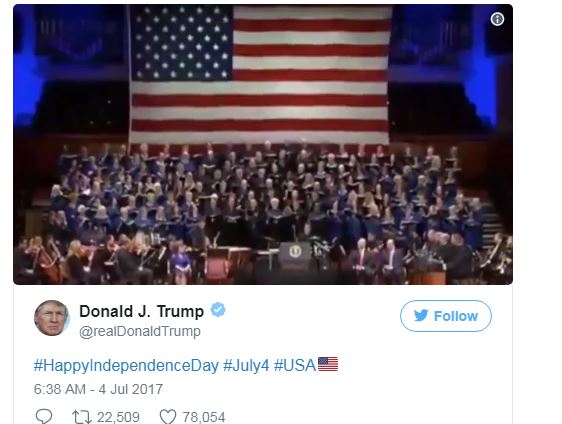This screenshot has height=424, width=562.
Task: Click the @realDonaldTrump handle
Action: [x=140, y=332]
